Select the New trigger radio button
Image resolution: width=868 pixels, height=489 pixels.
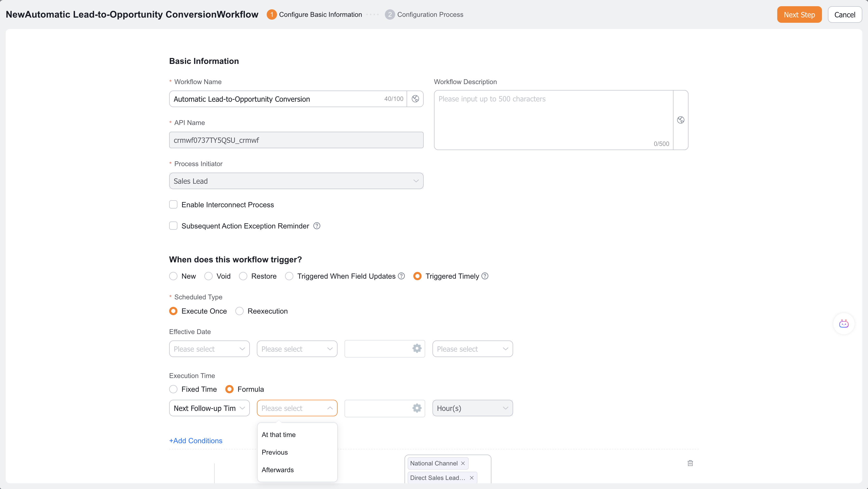click(x=173, y=276)
